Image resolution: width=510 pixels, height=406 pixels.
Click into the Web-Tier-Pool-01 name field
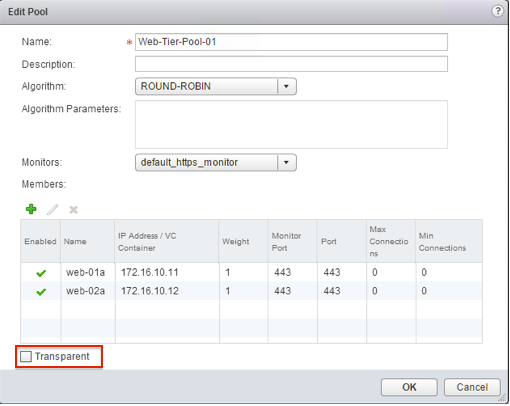(291, 42)
